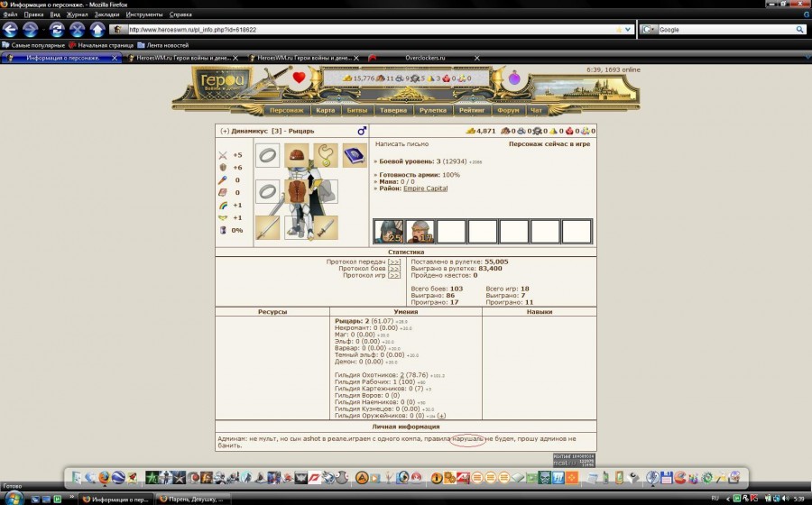Viewport: 812px width, 505px height.
Task: Open the address bar history dropdown
Action: 629,30
